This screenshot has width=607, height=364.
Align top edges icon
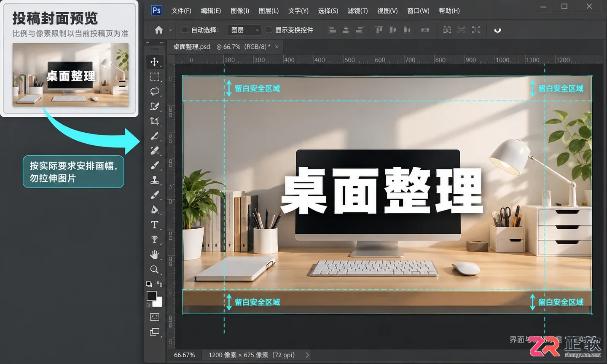point(379,30)
